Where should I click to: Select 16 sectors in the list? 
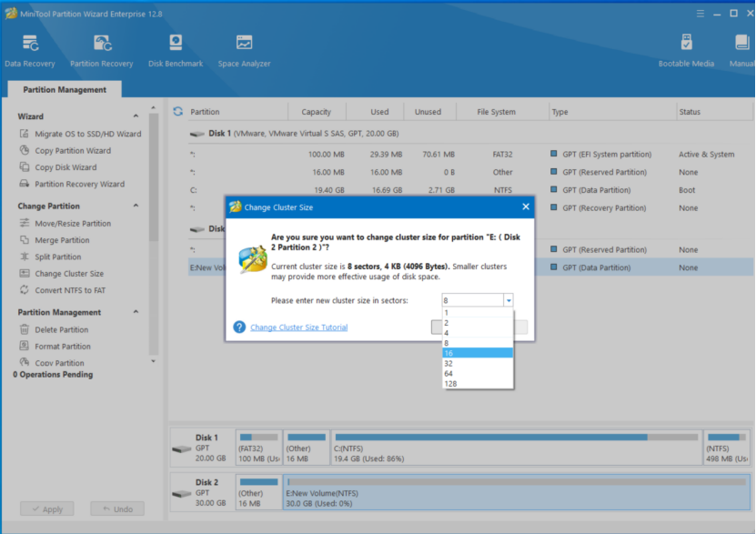478,353
